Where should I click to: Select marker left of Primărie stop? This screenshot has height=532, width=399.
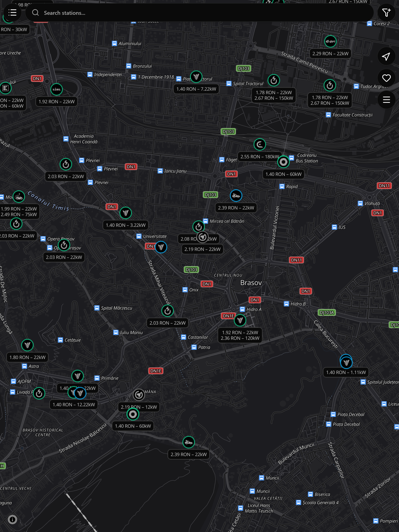[x=78, y=376]
